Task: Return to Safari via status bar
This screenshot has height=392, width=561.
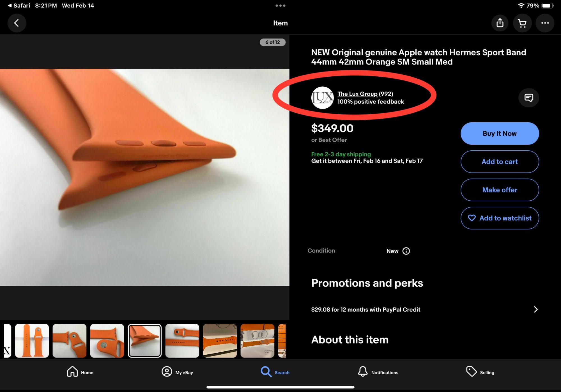Action: point(19,6)
